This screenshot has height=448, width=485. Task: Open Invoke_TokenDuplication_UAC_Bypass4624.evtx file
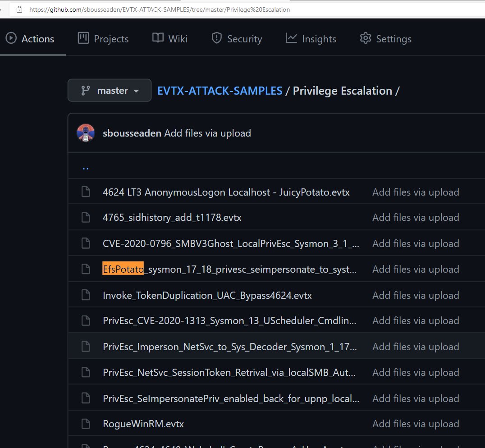(207, 295)
